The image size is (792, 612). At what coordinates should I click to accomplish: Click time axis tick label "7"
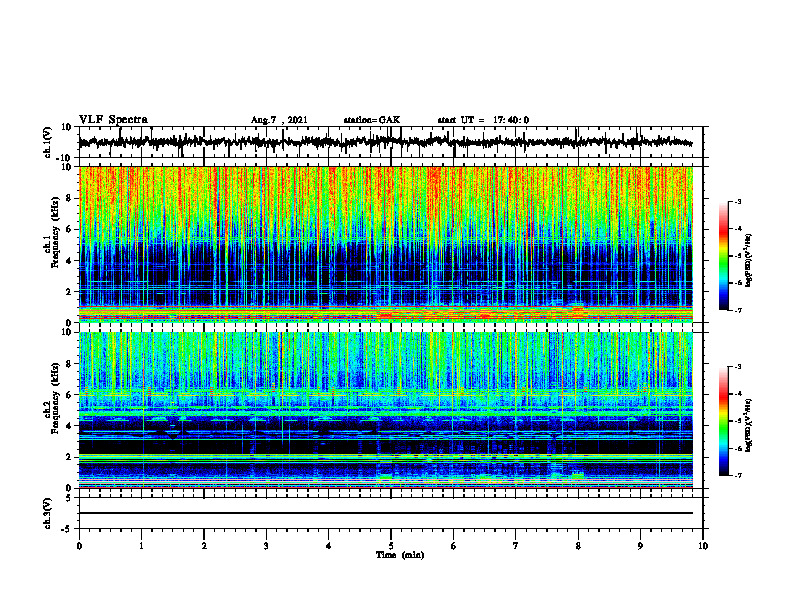point(516,546)
